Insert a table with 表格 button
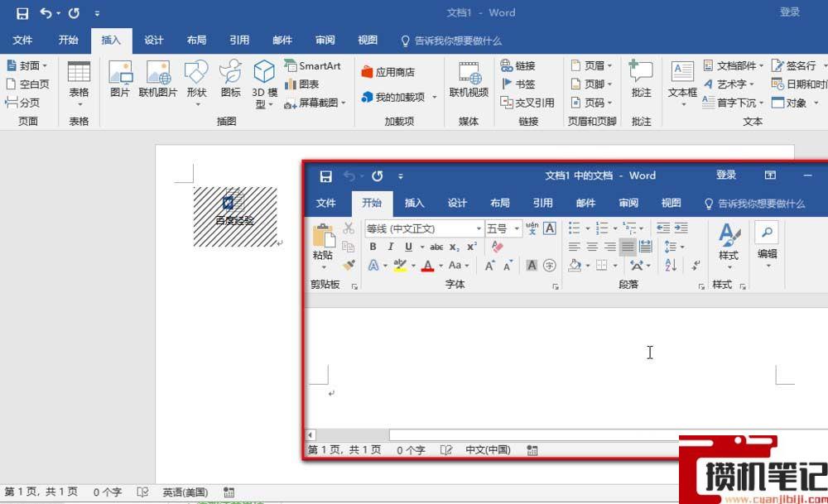The image size is (828, 504). [79, 84]
